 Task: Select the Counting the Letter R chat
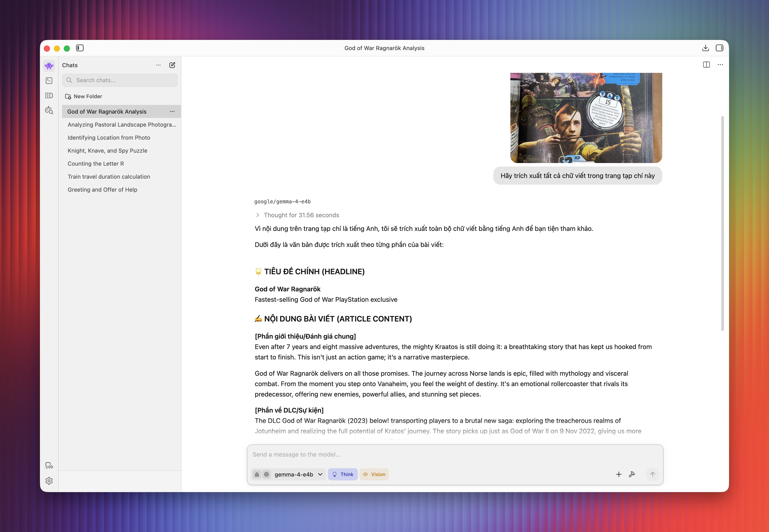95,164
